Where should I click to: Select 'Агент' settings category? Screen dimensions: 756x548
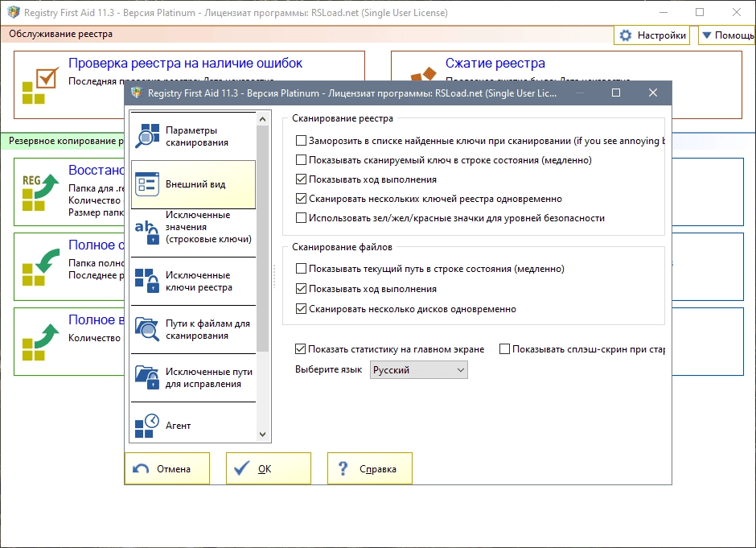(x=193, y=421)
